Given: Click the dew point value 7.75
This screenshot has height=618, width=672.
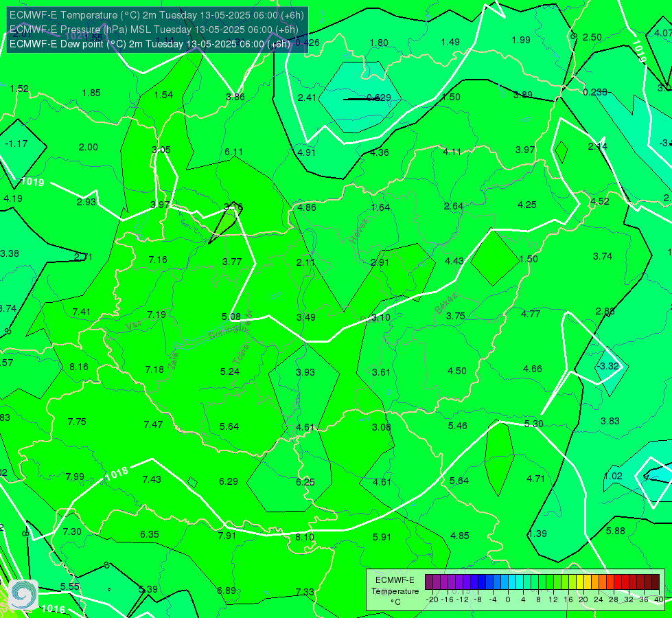Looking at the screenshot, I should pos(77,422).
